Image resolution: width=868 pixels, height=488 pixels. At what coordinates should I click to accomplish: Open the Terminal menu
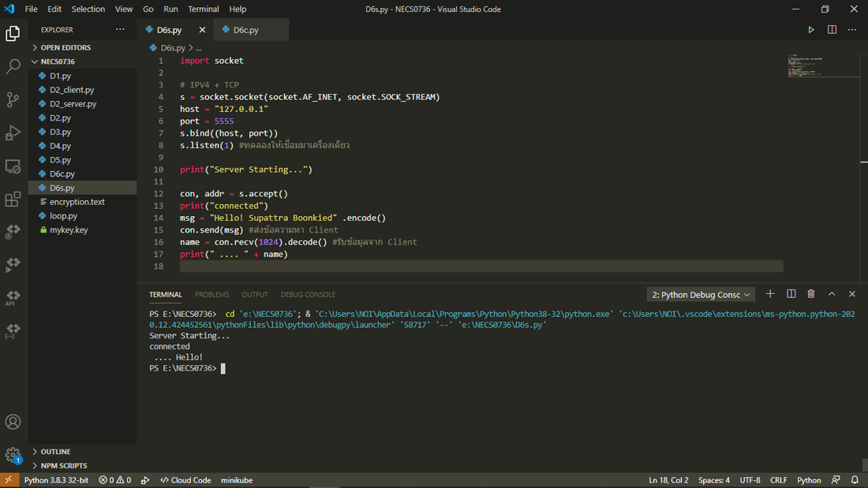pyautogui.click(x=203, y=9)
